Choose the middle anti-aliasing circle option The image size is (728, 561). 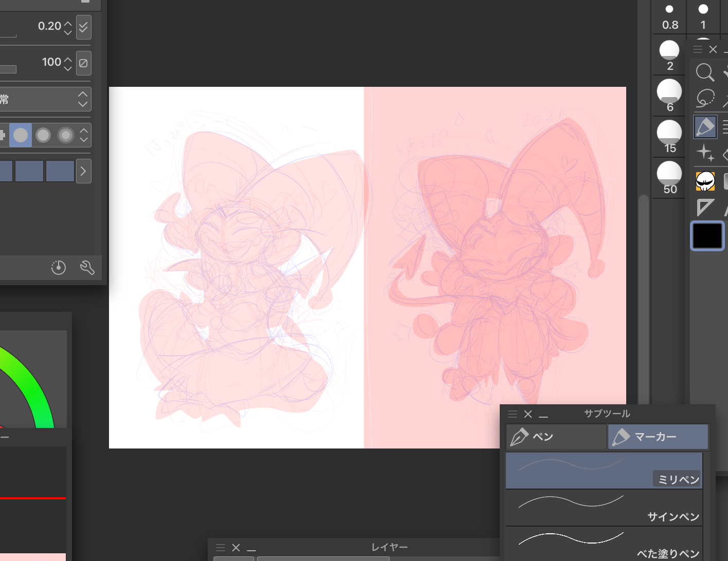point(43,135)
